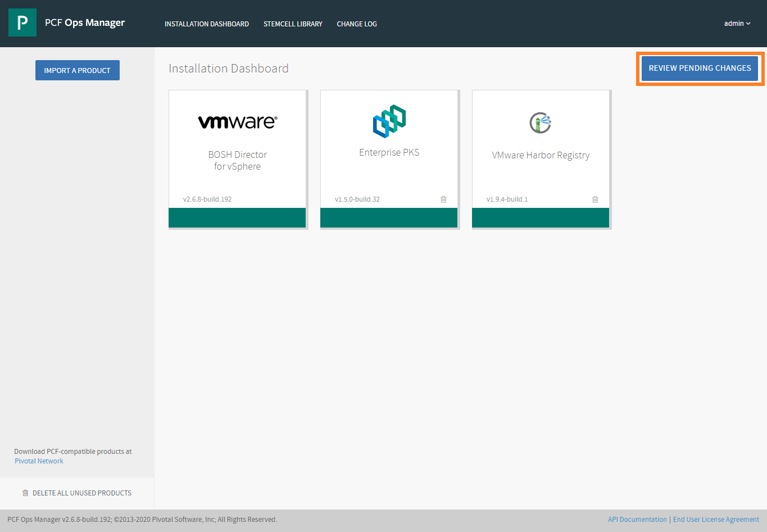Click the PCF Ops Manager title text
This screenshot has width=767, height=532.
pyautogui.click(x=85, y=23)
